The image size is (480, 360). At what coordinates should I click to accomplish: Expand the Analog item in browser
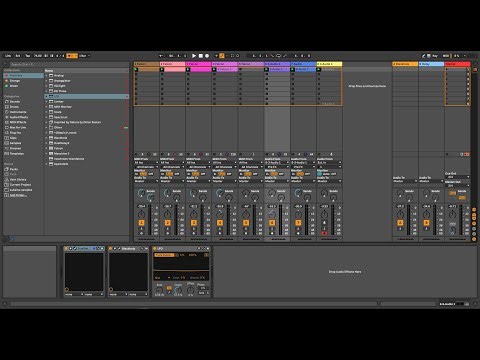[47, 76]
